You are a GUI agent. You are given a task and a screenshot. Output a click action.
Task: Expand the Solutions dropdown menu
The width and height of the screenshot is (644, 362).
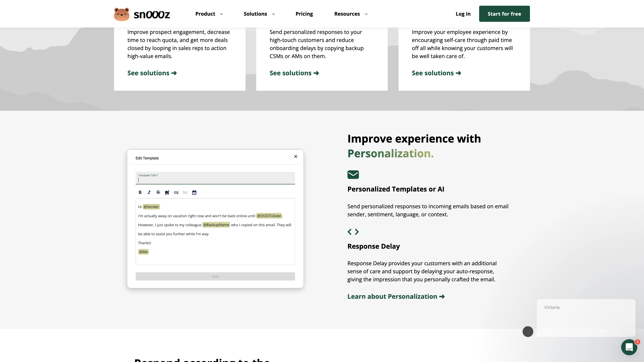(259, 14)
